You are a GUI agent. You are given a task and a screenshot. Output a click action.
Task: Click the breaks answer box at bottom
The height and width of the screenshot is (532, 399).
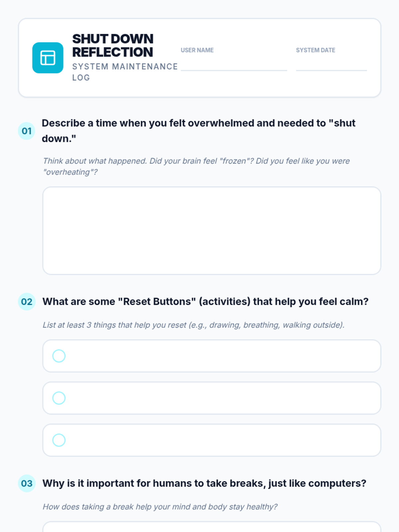tap(211, 527)
